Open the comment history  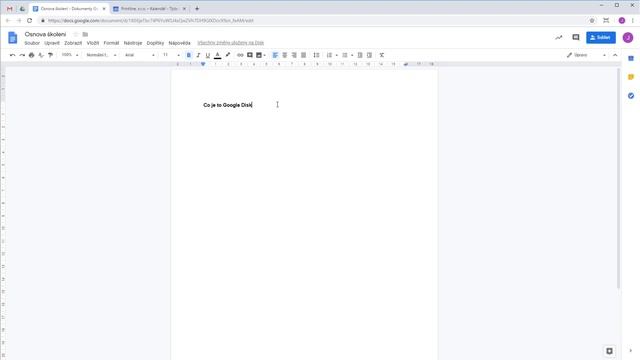tap(576, 38)
